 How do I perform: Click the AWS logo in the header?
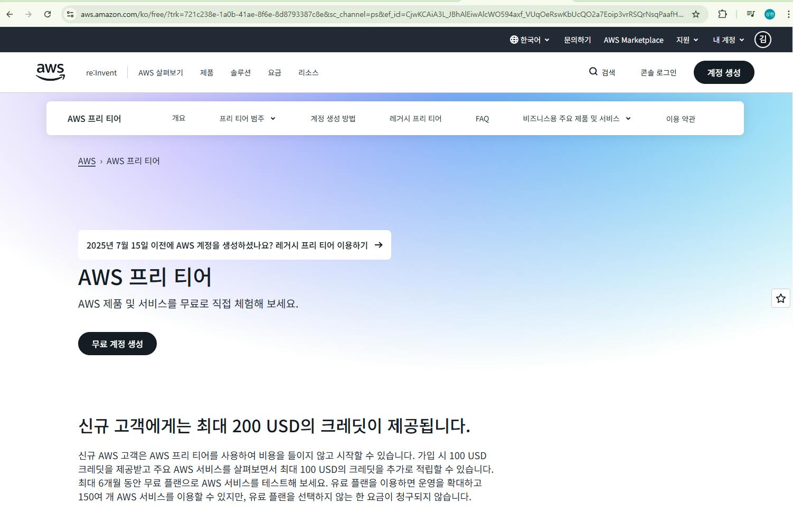[50, 71]
